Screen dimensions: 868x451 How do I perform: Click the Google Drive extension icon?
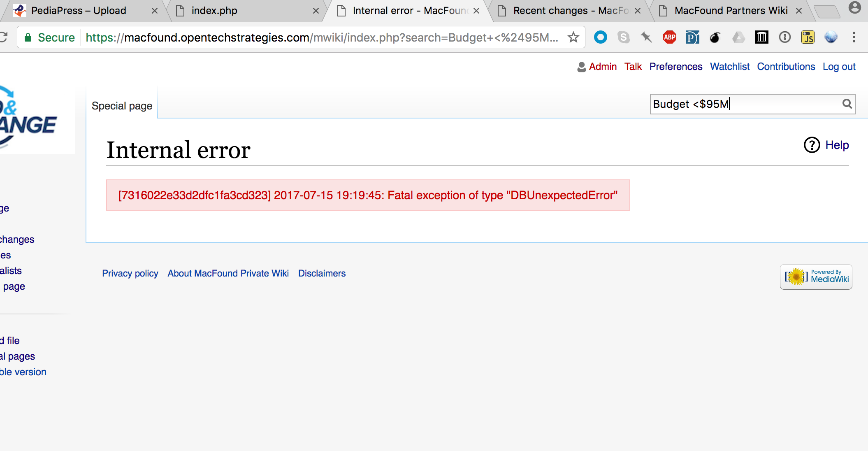pos(738,37)
